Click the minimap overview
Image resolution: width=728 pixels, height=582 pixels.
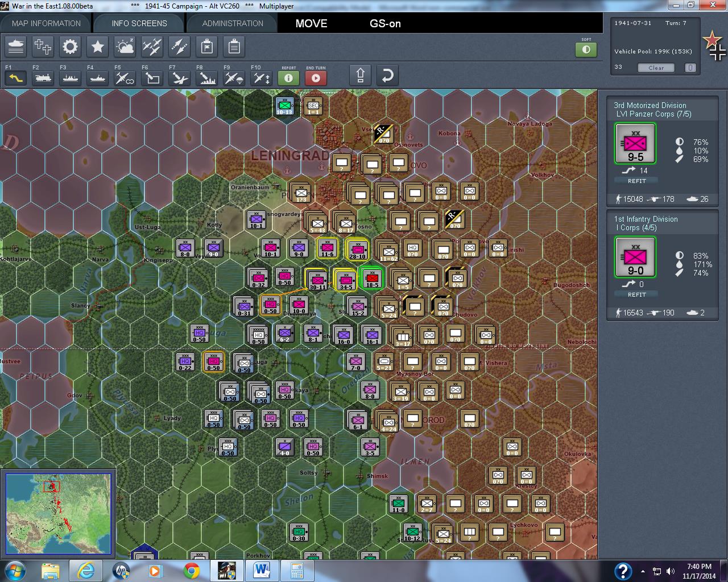[59, 514]
